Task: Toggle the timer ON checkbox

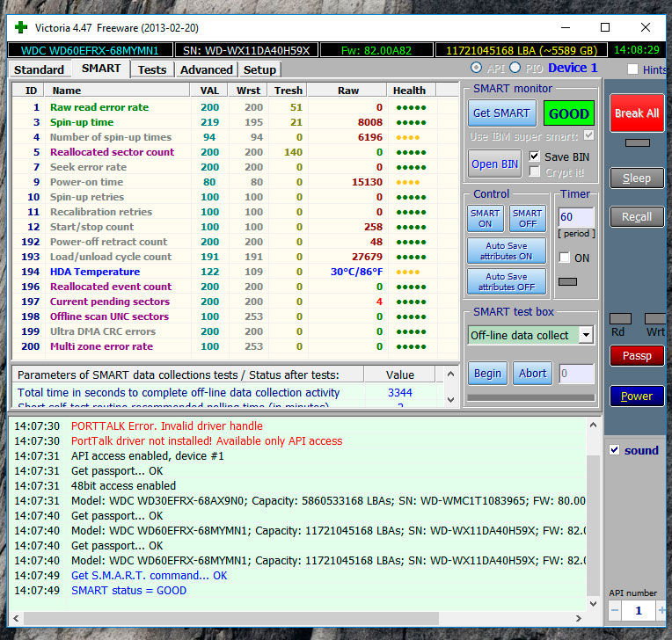Action: point(564,258)
